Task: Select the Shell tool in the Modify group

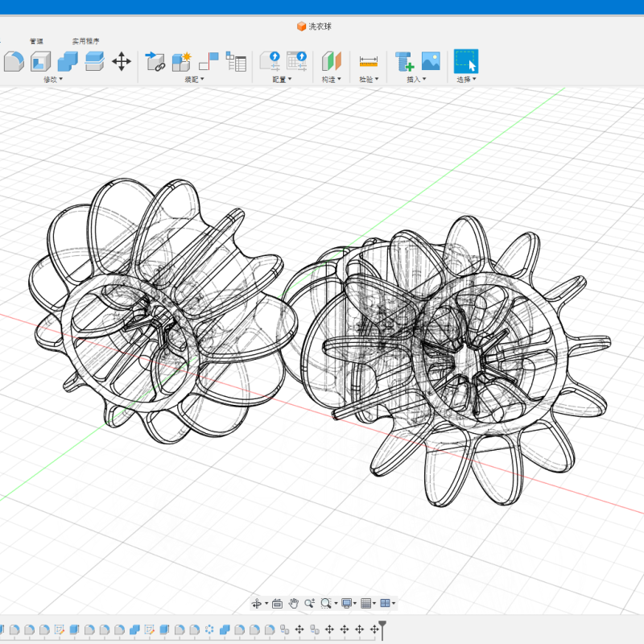Action: (41, 61)
